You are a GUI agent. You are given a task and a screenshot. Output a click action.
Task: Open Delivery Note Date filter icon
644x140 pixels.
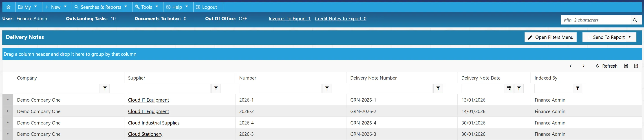(x=519, y=88)
